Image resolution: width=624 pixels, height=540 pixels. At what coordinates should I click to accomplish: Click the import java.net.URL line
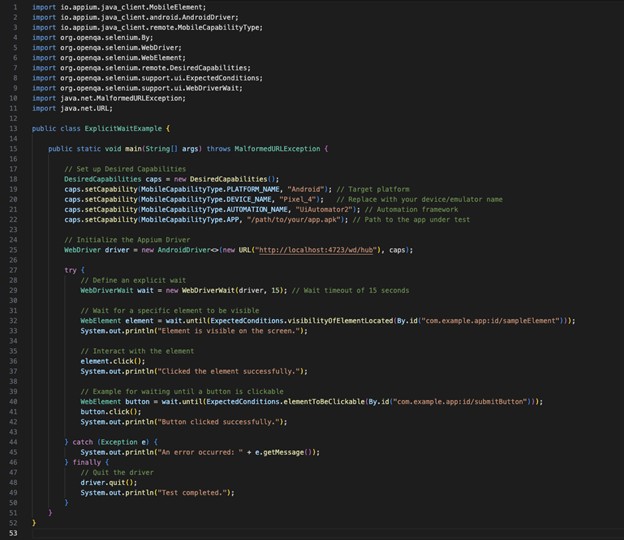pyautogui.click(x=72, y=108)
